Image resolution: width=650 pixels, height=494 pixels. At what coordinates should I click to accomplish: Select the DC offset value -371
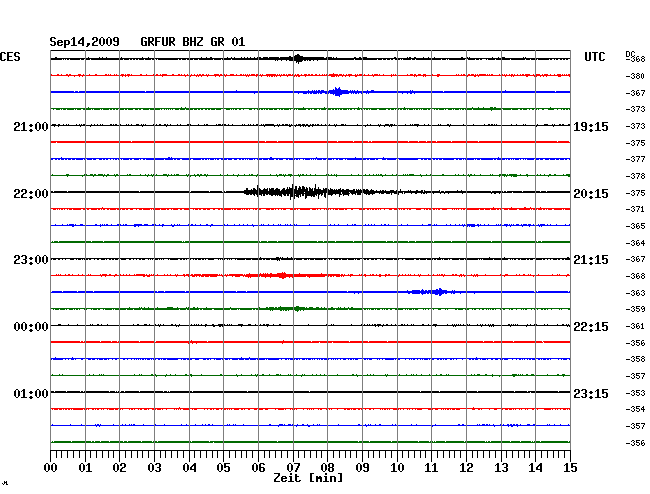point(635,209)
